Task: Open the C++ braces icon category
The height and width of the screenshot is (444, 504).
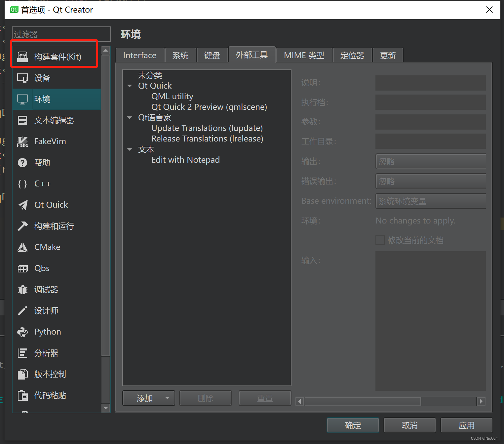Action: tap(22, 184)
